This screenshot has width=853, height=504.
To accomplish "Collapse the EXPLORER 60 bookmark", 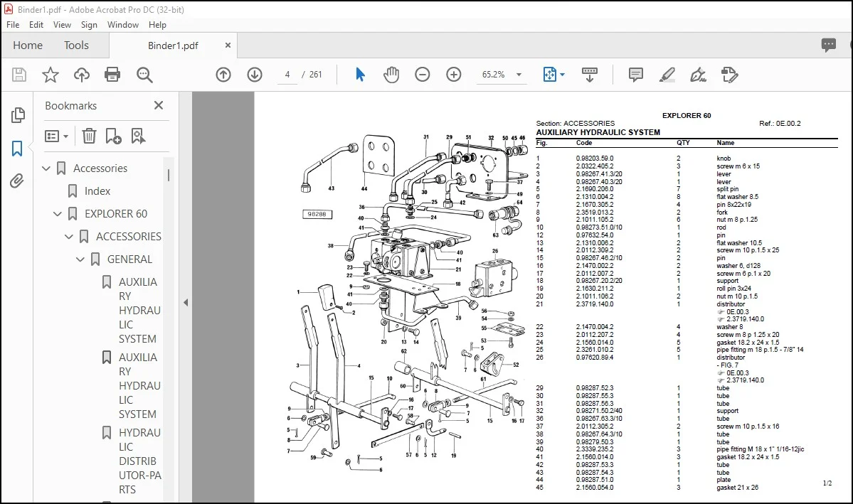I will [57, 214].
